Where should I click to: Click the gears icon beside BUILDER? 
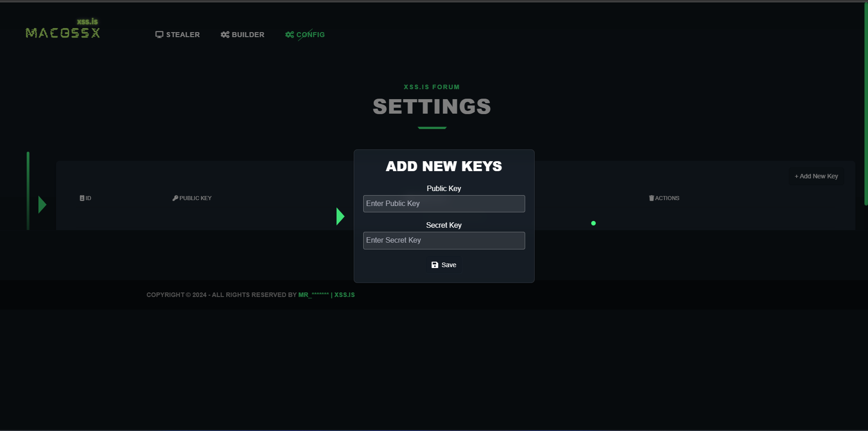[x=225, y=34]
